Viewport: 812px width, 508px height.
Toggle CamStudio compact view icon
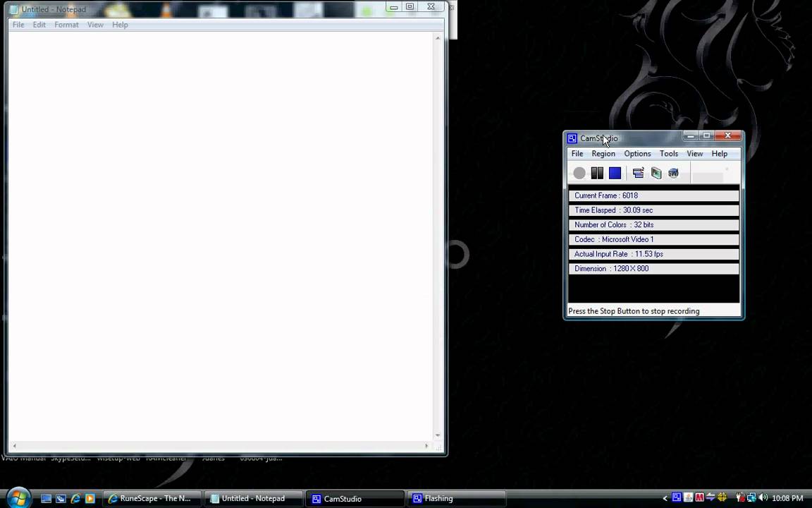[638, 173]
